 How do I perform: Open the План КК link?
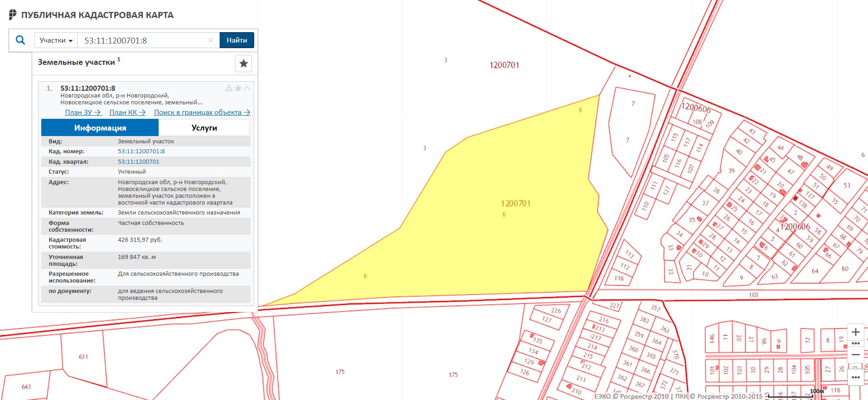tap(127, 112)
